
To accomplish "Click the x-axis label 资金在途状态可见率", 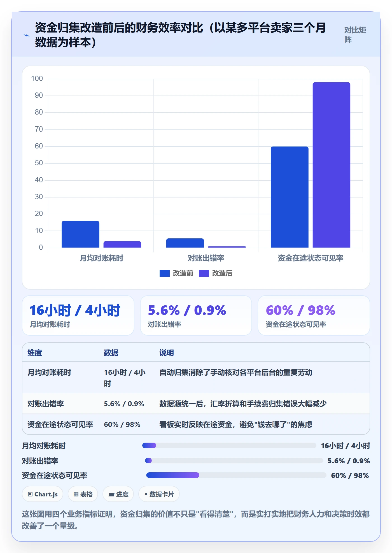I will (x=311, y=258).
